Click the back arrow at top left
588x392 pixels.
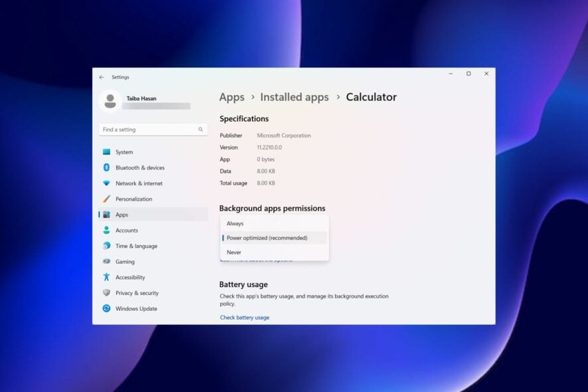click(x=102, y=77)
